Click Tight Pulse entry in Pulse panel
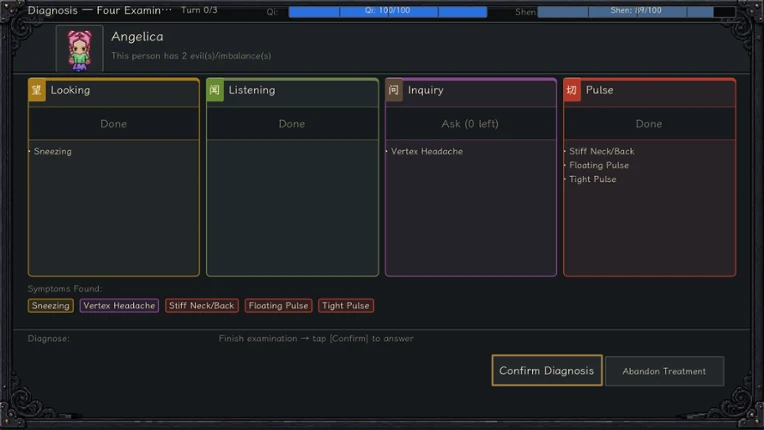 click(x=592, y=179)
